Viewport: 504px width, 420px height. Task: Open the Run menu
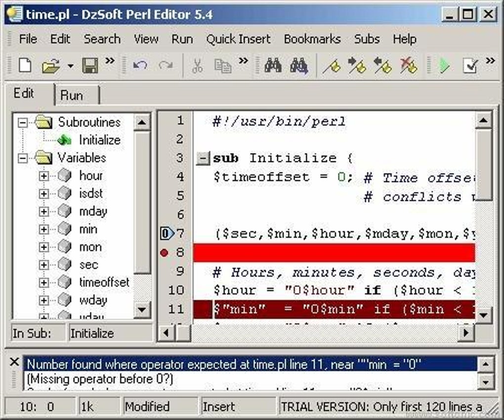click(x=182, y=39)
